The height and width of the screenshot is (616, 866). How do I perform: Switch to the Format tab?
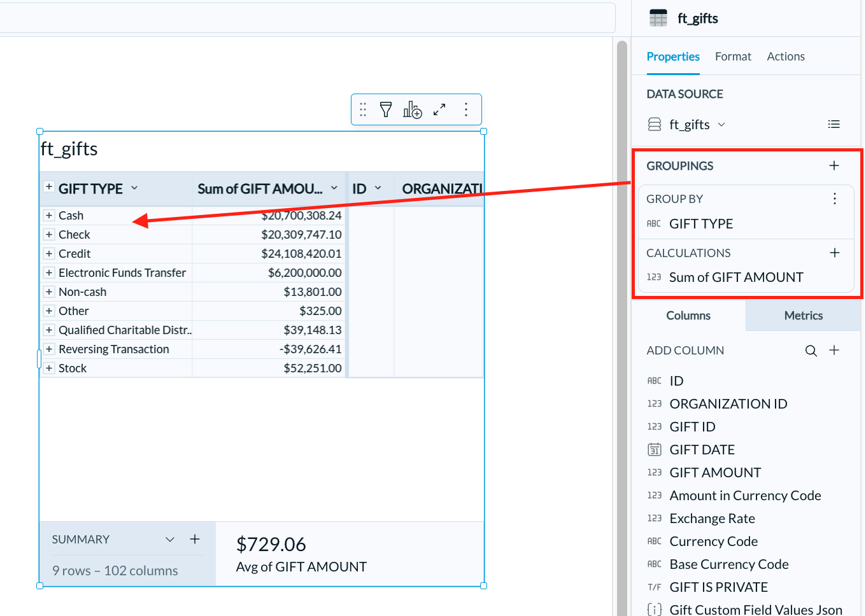tap(733, 57)
